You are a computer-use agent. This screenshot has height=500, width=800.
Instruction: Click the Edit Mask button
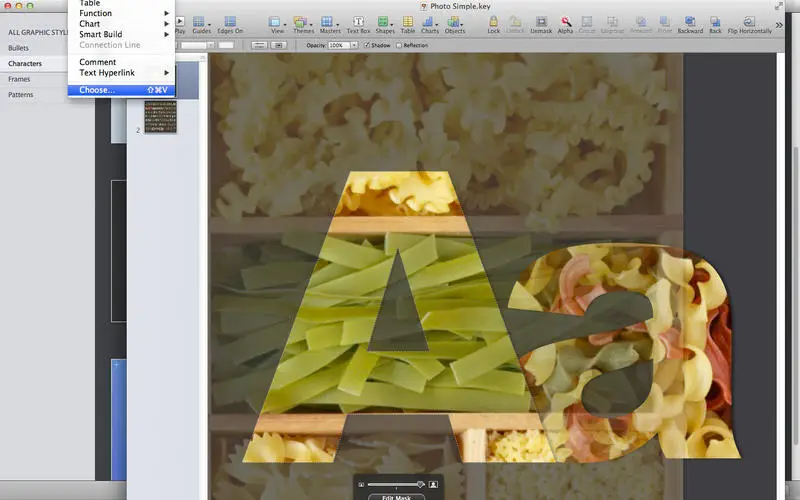click(396, 497)
